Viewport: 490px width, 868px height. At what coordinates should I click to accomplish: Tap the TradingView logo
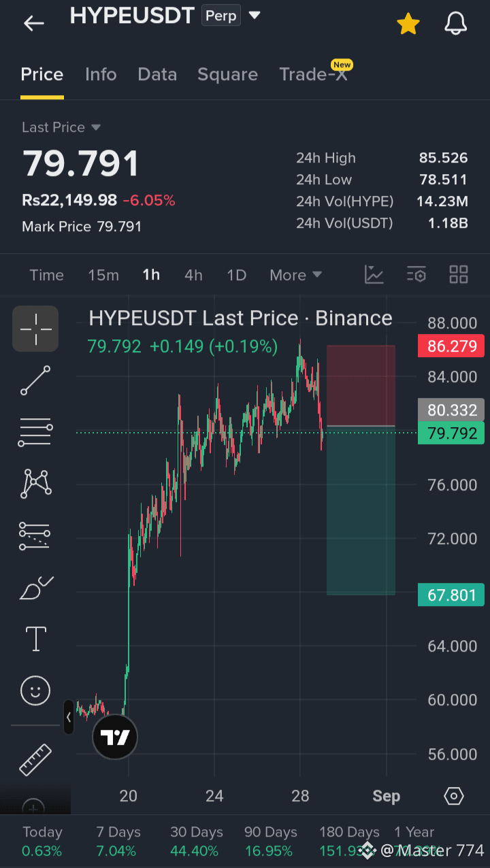click(x=115, y=737)
